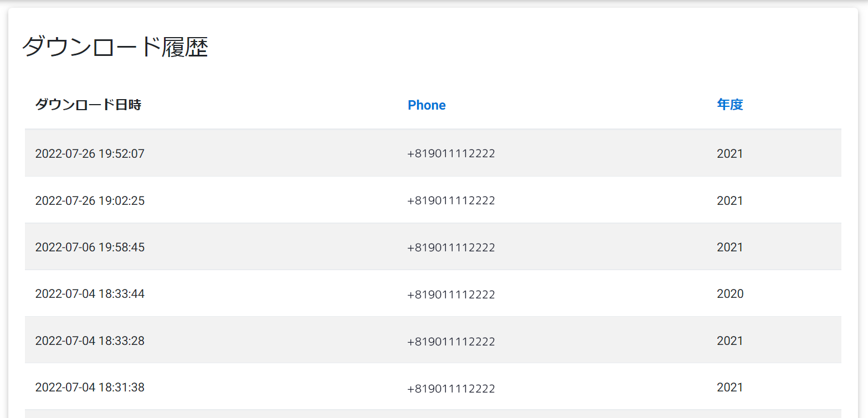Pick the 2022-07-04 18:31:38 timestamp cell
This screenshot has height=418, width=868.
90,387
